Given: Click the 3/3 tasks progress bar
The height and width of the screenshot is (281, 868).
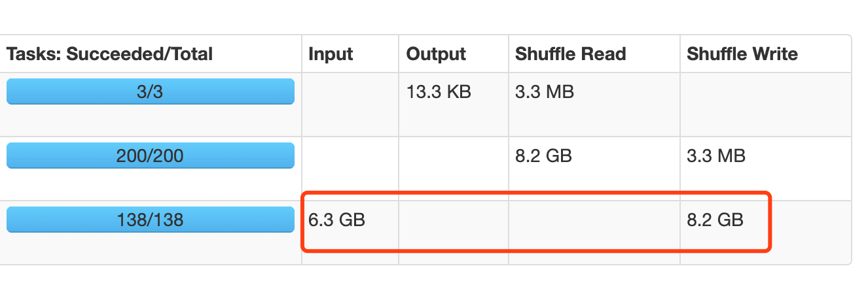Looking at the screenshot, I should (150, 91).
